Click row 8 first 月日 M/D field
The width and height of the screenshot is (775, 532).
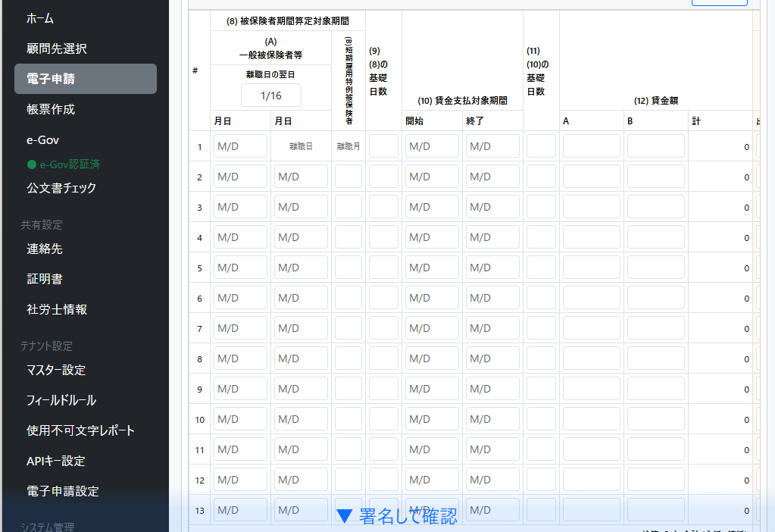(240, 358)
